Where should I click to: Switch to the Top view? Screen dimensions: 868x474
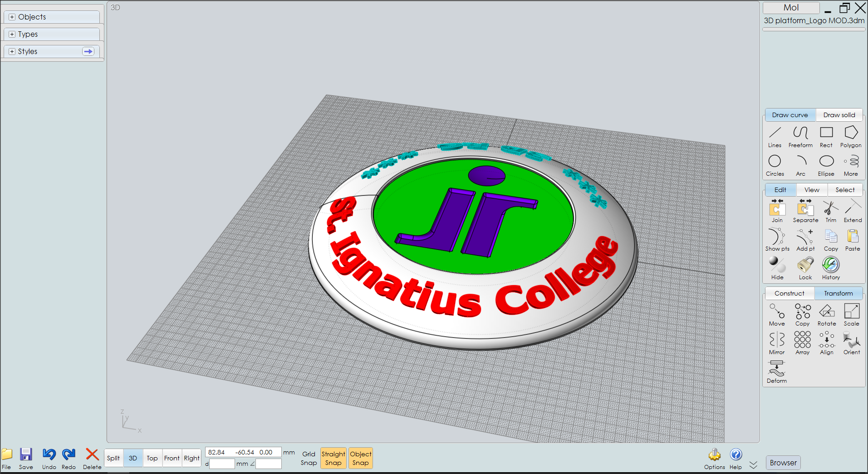click(x=152, y=458)
